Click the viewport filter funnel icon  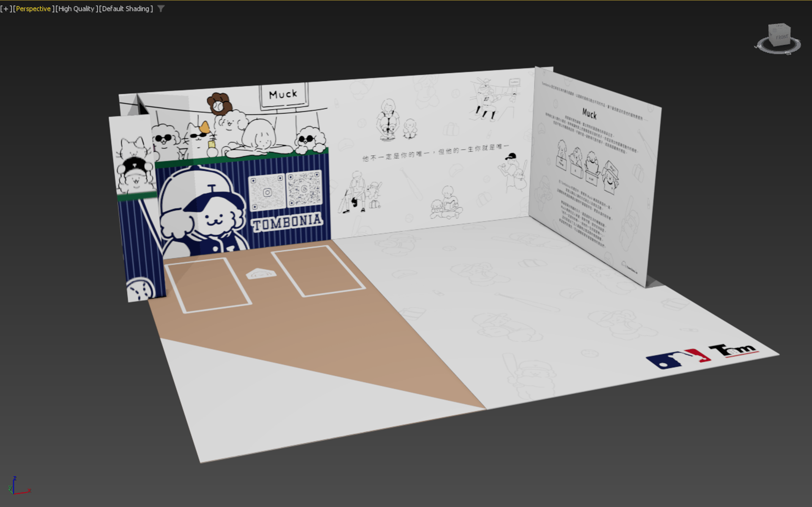coord(161,8)
